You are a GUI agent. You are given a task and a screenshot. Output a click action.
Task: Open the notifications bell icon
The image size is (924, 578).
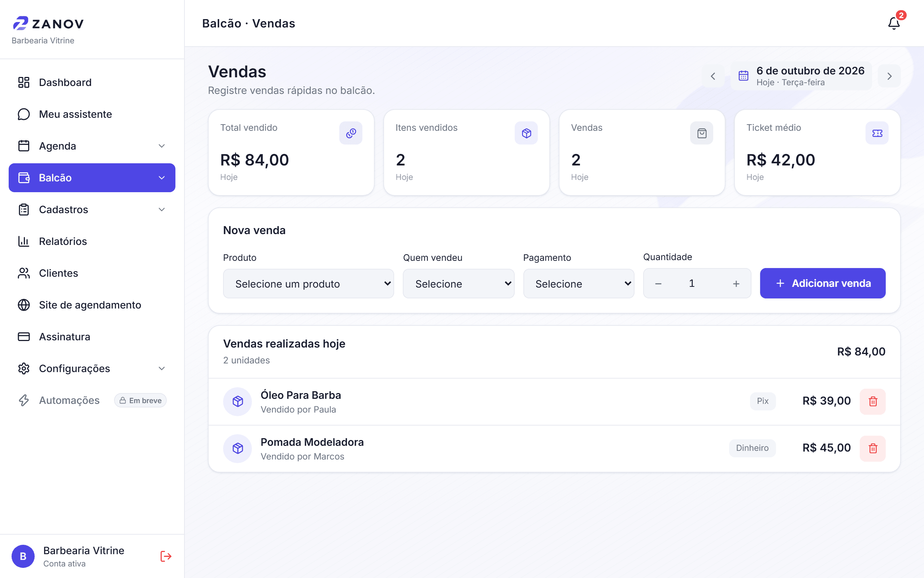(893, 23)
